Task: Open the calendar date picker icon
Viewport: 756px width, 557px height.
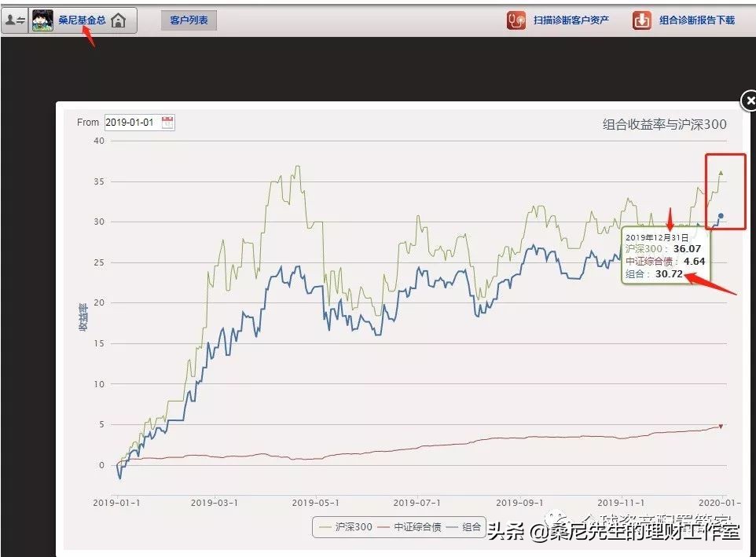Action: 167,122
